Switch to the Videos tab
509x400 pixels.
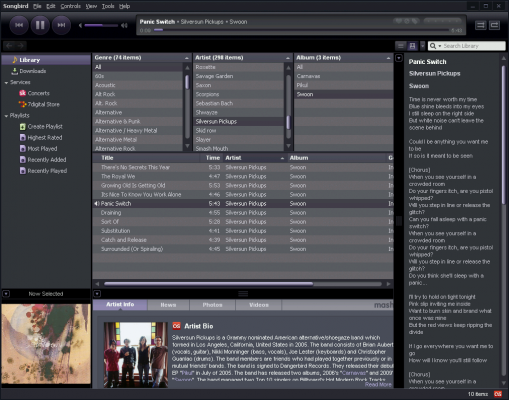[259, 305]
